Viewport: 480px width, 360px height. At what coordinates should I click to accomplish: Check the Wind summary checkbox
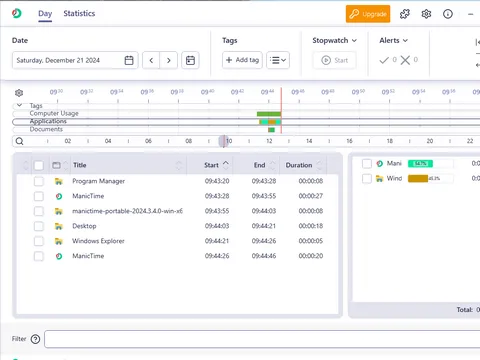pyautogui.click(x=367, y=179)
